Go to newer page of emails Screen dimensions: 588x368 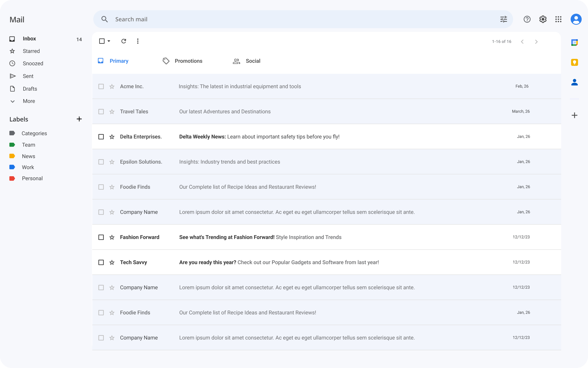coord(522,42)
